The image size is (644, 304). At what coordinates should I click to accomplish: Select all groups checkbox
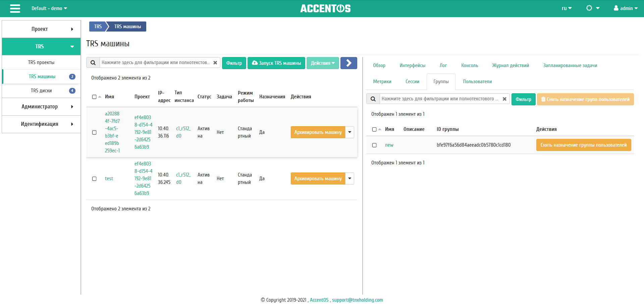(374, 129)
